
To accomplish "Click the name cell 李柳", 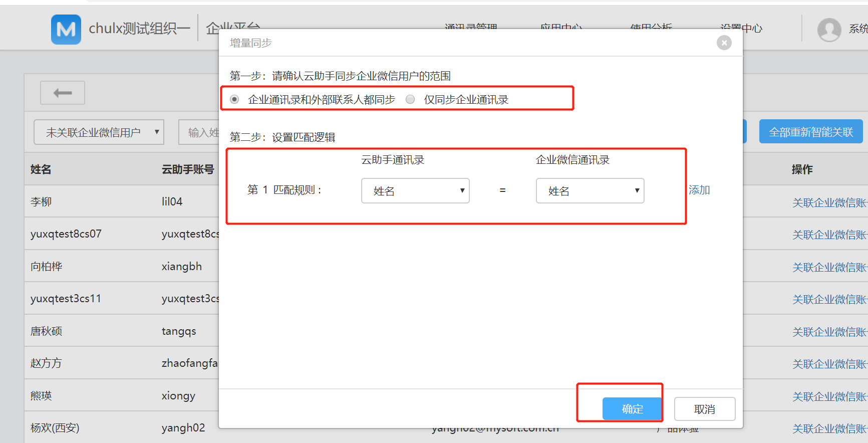I will coord(41,201).
